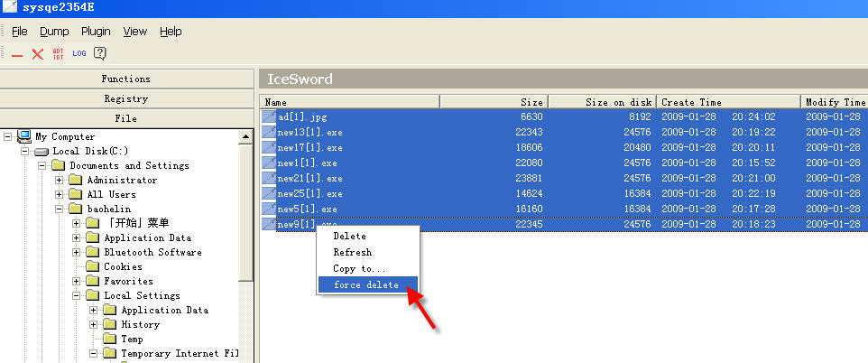Click the size value 6630
Screen dimensions: 868x363
pos(531,116)
